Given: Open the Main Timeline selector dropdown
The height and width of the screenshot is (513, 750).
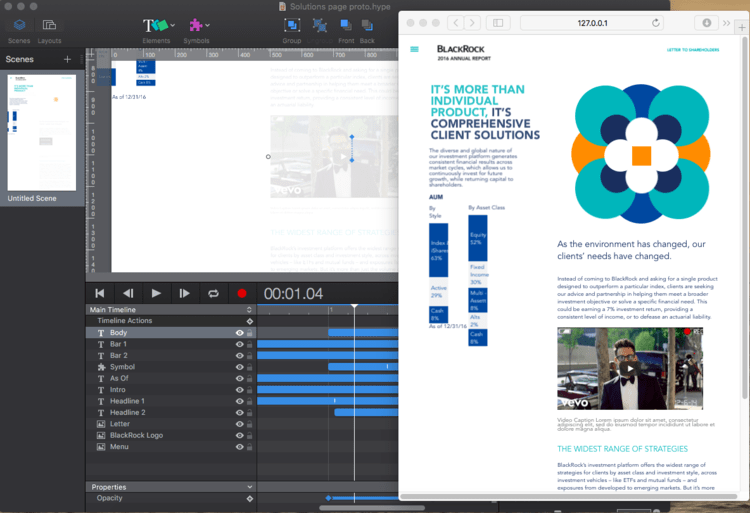Looking at the screenshot, I should [249, 310].
